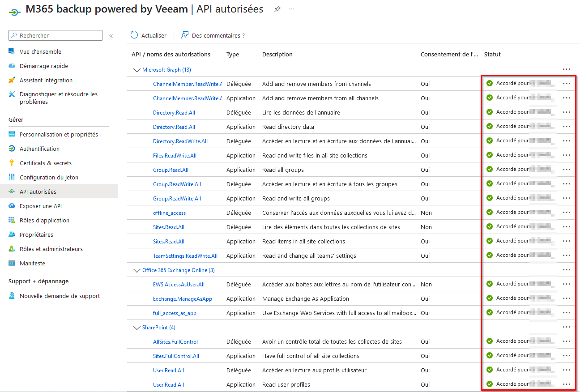Viewport: 580px width, 392px height.
Task: Click the Diagnostiquer wrench icon
Action: pyautogui.click(x=12, y=94)
